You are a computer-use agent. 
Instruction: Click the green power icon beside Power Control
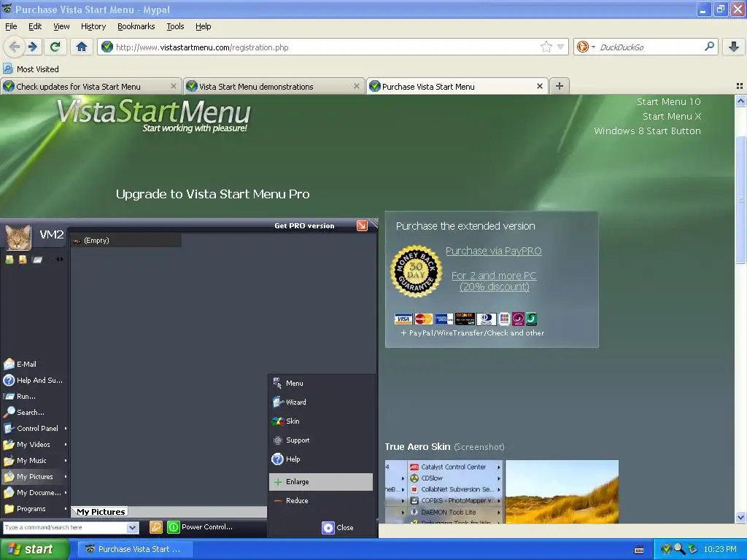174,526
